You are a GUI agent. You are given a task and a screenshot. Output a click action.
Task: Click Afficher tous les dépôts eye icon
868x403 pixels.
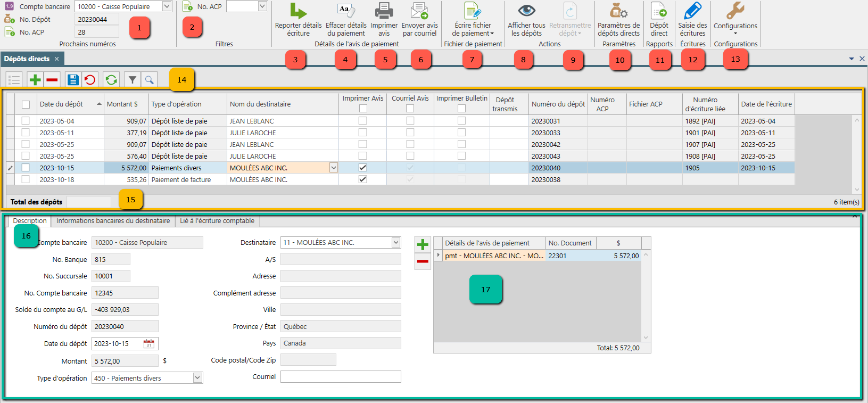[x=526, y=11]
